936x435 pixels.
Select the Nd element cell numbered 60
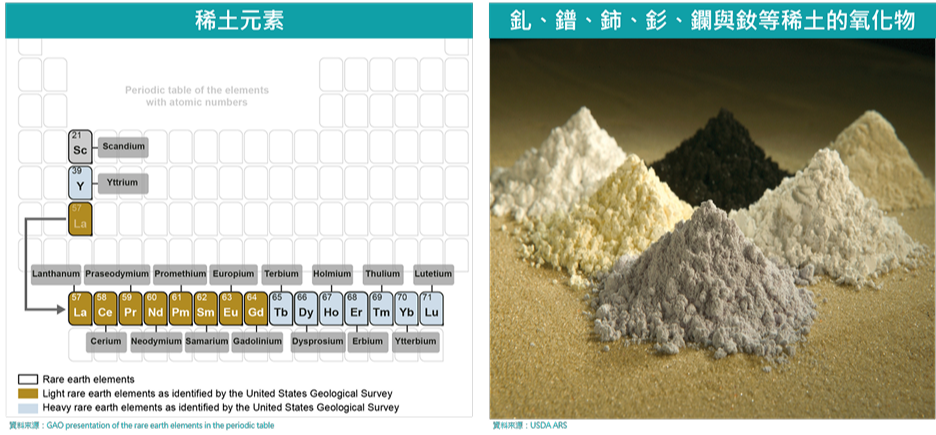[x=155, y=308]
